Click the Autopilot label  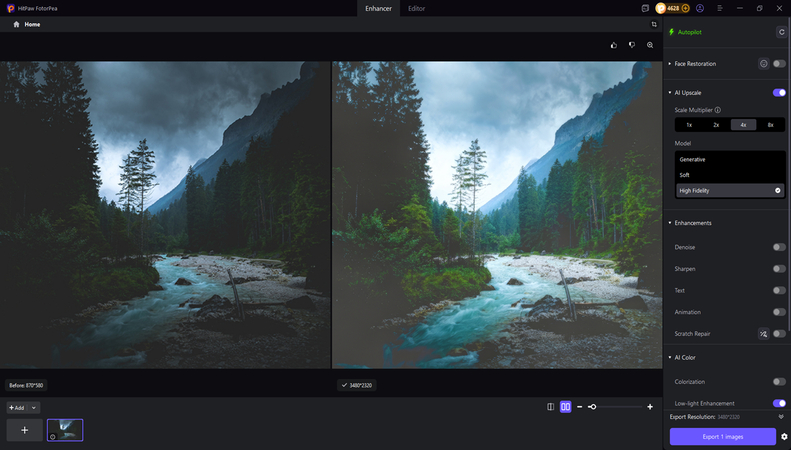coord(689,32)
